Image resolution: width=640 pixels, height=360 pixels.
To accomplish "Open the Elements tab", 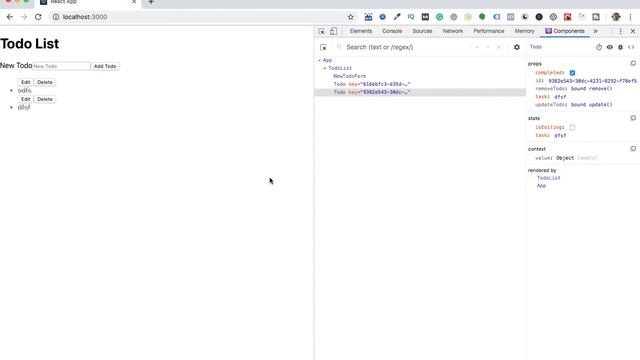I will click(x=361, y=31).
